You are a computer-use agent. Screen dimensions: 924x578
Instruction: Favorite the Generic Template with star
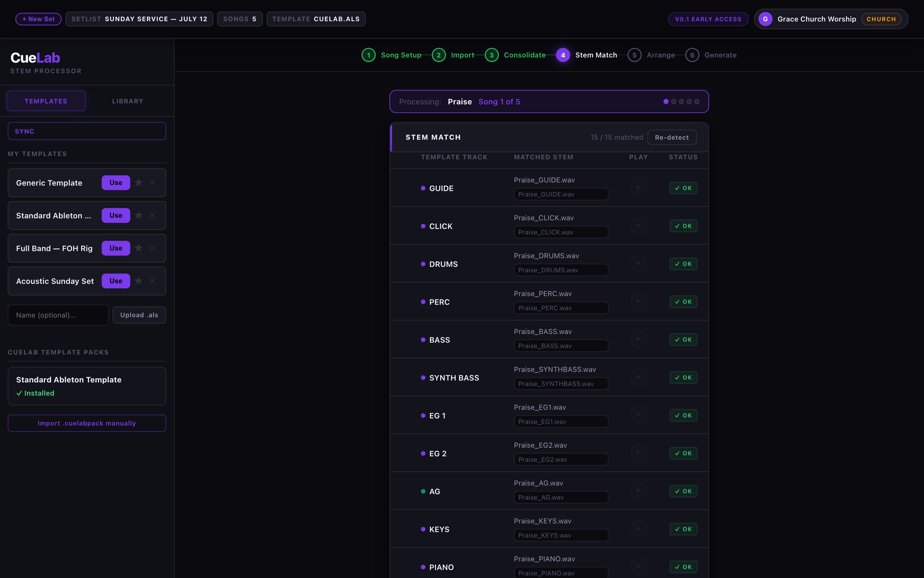click(139, 183)
